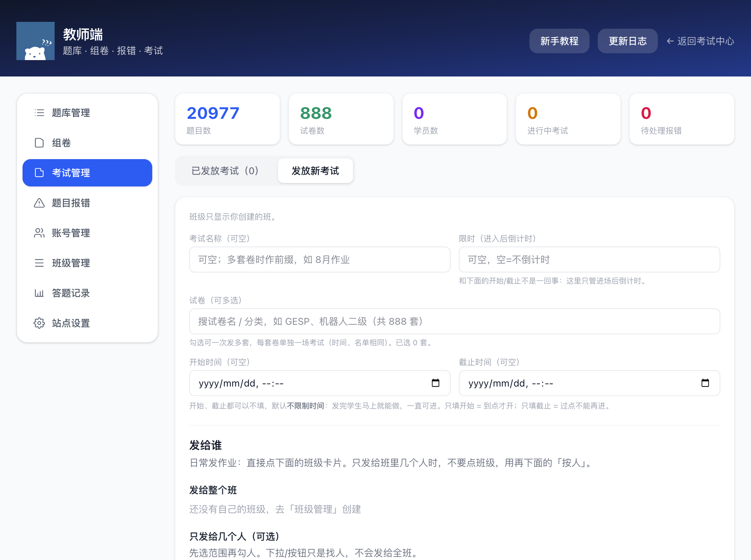
Task: Click the 20977 题目数 stat card
Action: [x=227, y=119]
